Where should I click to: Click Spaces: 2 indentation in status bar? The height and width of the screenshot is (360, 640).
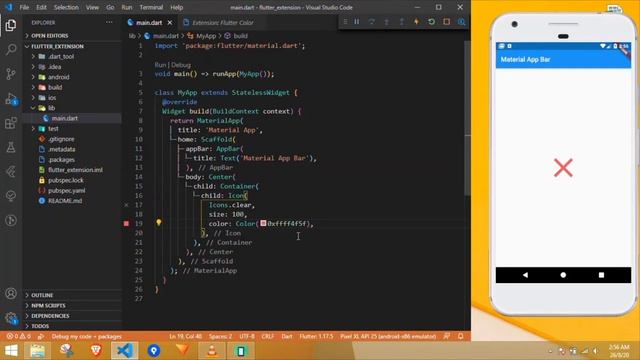click(220, 336)
